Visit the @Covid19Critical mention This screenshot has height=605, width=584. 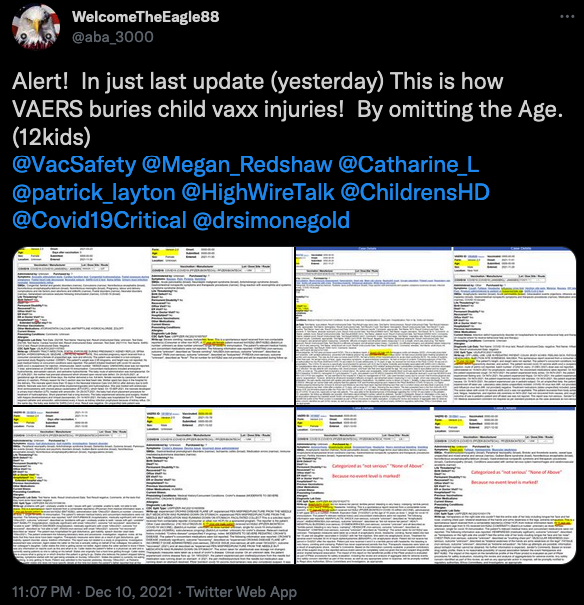(100, 220)
